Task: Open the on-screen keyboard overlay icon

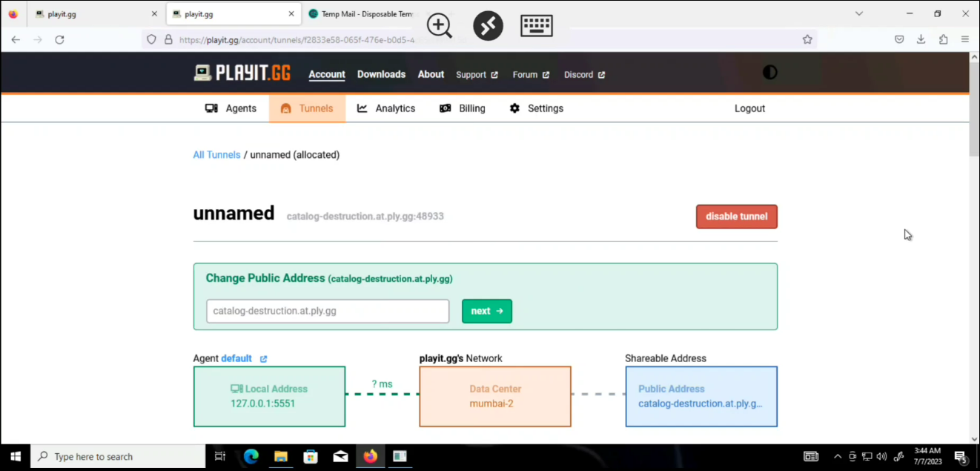Action: point(537,25)
